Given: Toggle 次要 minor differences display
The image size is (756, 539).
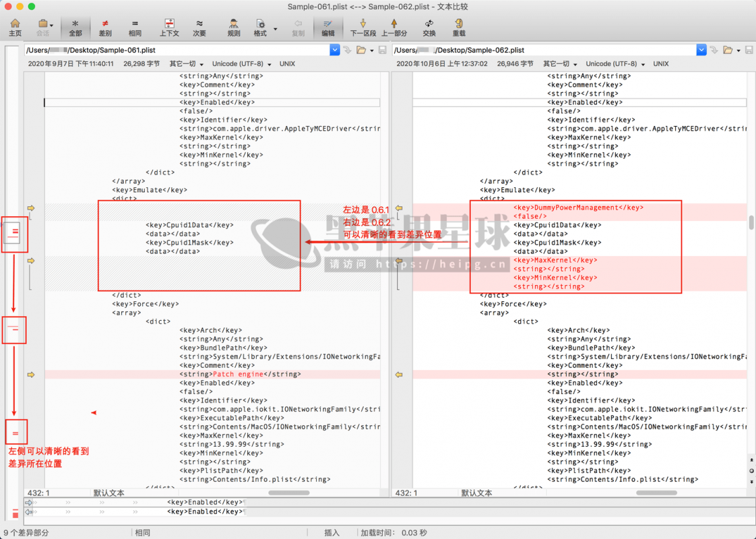Looking at the screenshot, I should [199, 26].
